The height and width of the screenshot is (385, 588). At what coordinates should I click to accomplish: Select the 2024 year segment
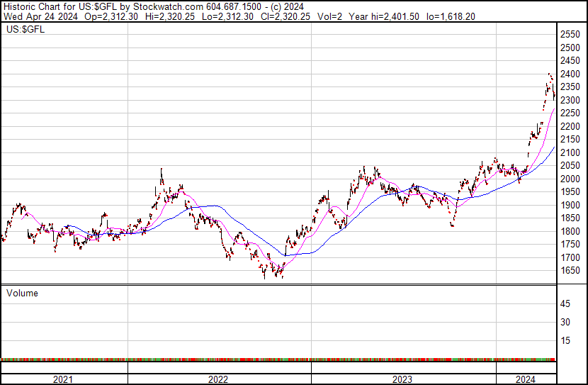pyautogui.click(x=526, y=379)
